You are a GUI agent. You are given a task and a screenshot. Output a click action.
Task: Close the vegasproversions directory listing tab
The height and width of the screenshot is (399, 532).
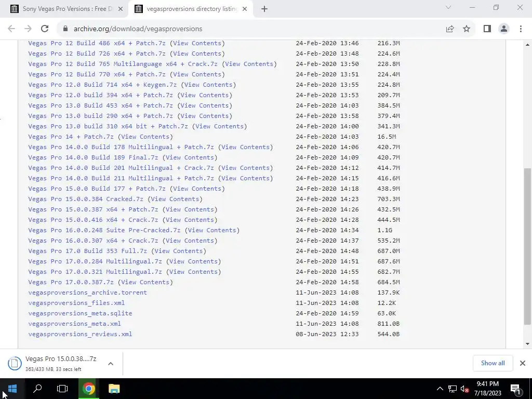point(245,9)
